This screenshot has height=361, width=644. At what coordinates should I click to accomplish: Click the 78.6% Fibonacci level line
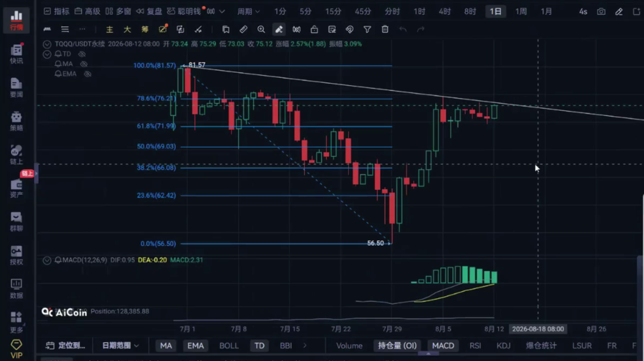(286, 99)
